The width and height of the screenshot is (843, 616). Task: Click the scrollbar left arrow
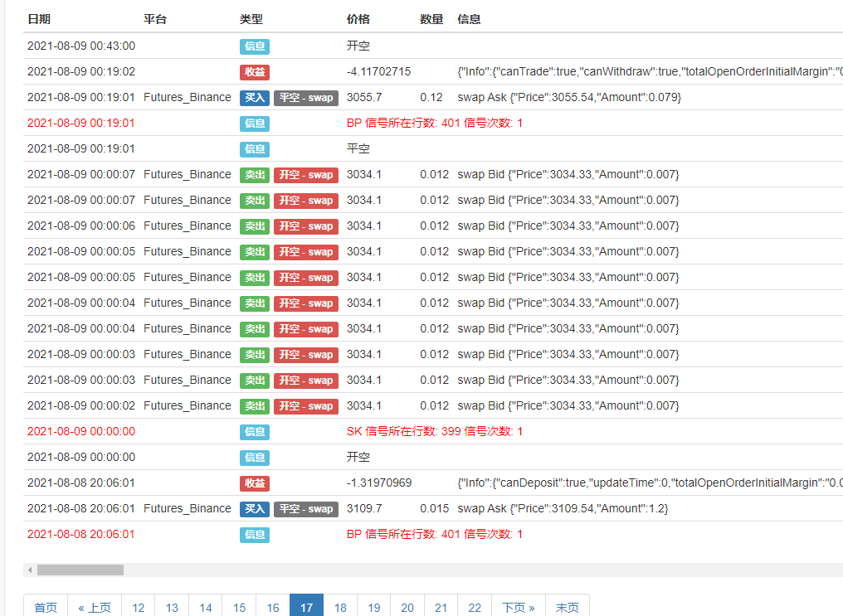(x=30, y=570)
